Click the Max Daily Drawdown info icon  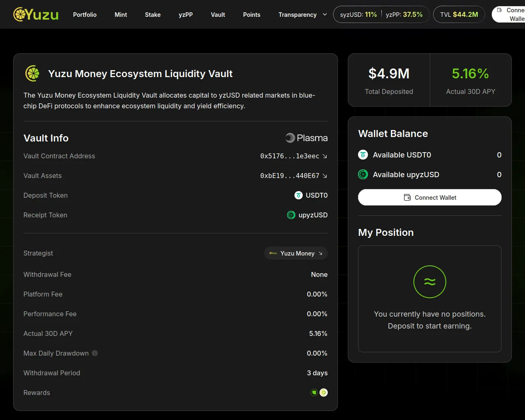click(x=95, y=353)
